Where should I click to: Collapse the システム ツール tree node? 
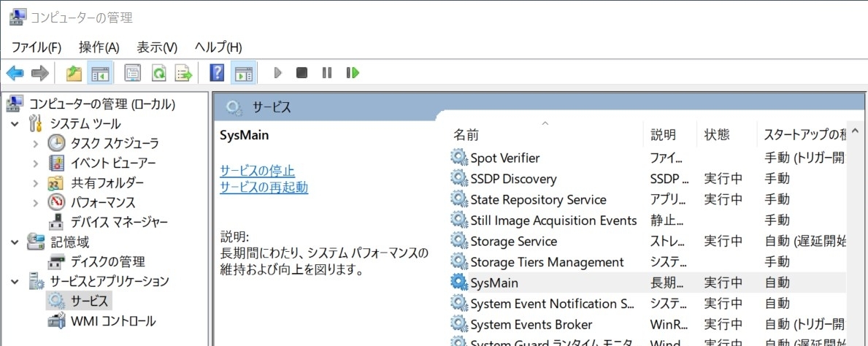pos(15,123)
